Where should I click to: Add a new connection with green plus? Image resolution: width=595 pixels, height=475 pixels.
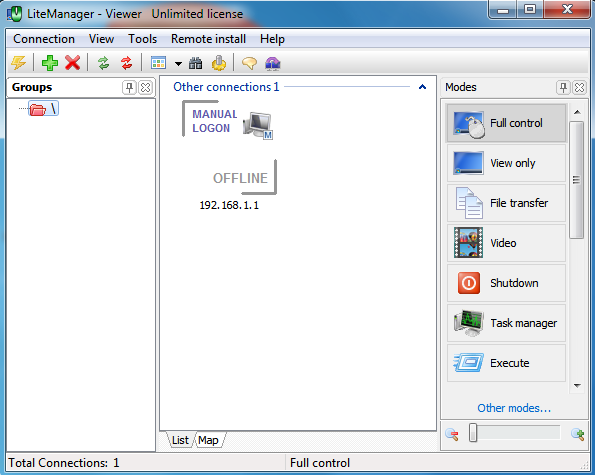[x=50, y=63]
